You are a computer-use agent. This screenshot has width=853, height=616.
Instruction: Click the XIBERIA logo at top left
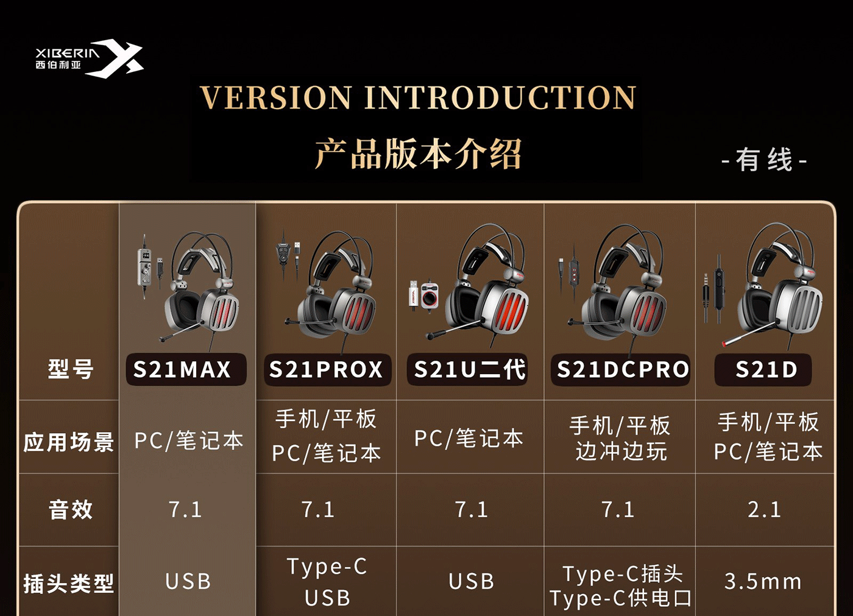click(90, 59)
